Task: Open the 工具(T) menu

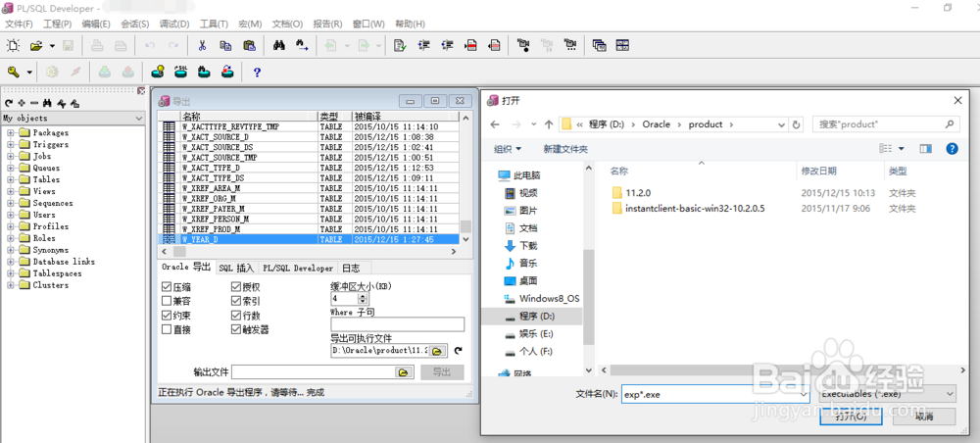Action: pos(214,24)
